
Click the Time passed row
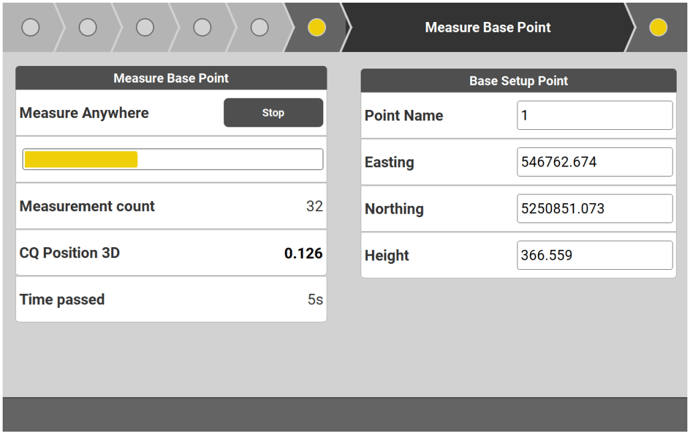pyautogui.click(x=171, y=299)
